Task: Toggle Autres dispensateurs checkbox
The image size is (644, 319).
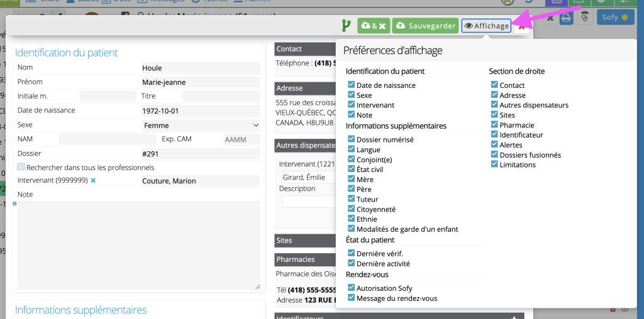Action: (494, 104)
